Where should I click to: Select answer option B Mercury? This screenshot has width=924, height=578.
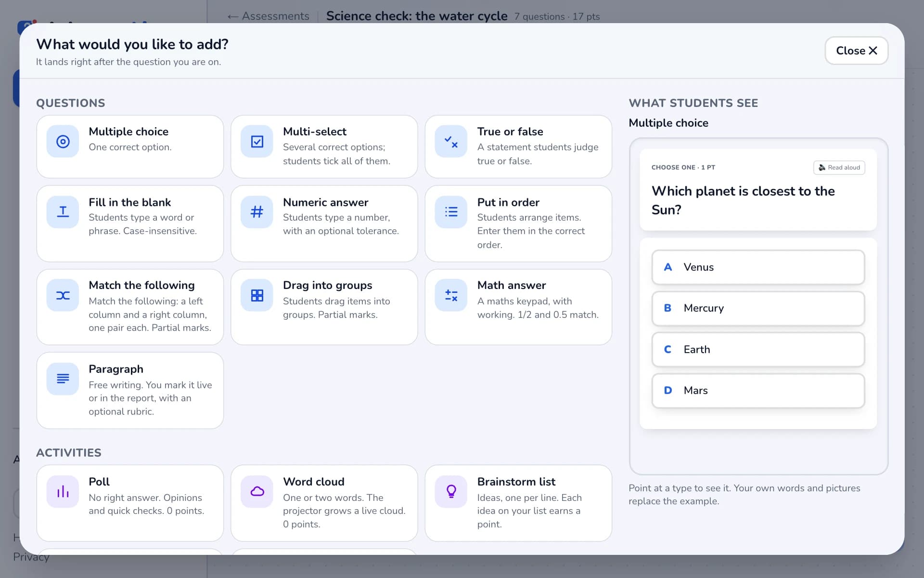point(758,308)
